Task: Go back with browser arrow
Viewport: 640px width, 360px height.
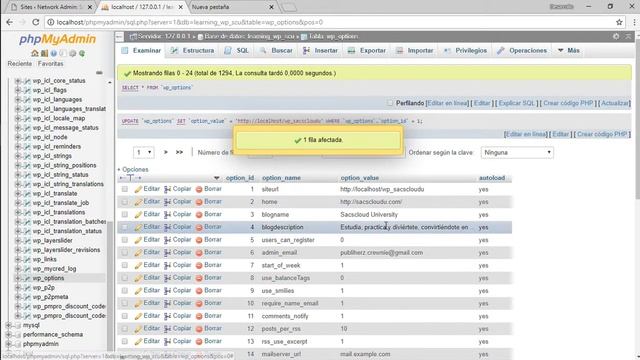Action: click(x=9, y=22)
